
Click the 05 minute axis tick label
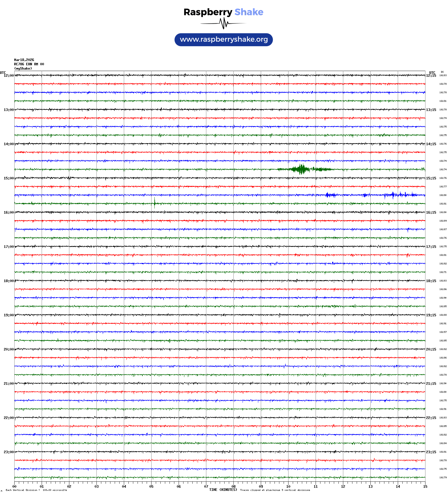click(x=151, y=487)
